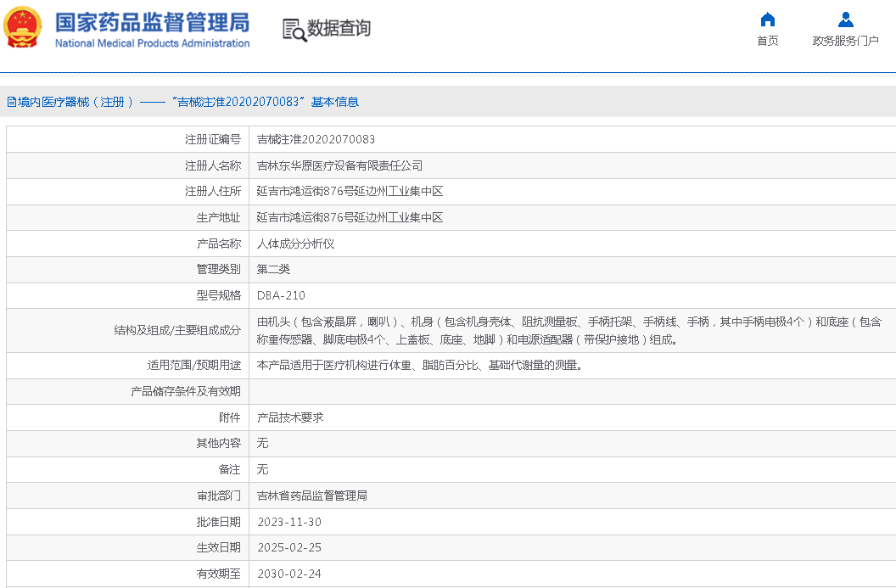The height and width of the screenshot is (588, 896).
Task: Click the 其他内容 value 无
Action: [x=262, y=444]
